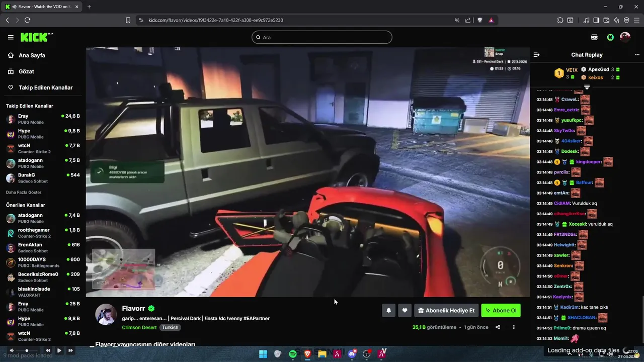This screenshot has height=362, width=644.
Task: Click the overlay play button
Action: click(59, 350)
